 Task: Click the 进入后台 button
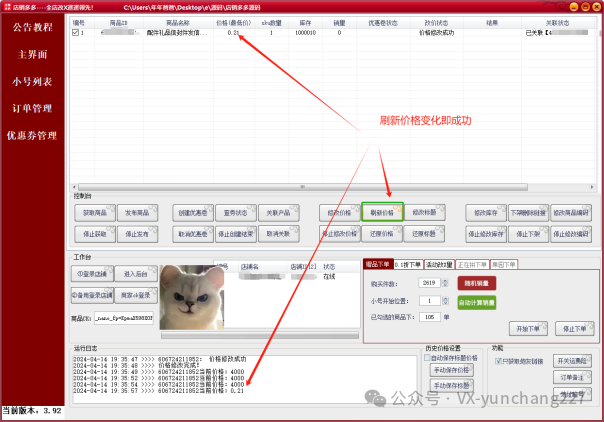(136, 274)
